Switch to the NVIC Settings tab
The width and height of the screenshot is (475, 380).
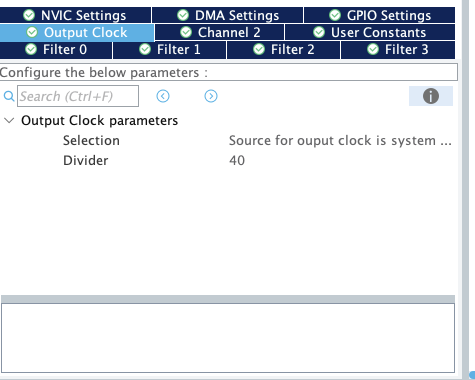[x=75, y=15]
